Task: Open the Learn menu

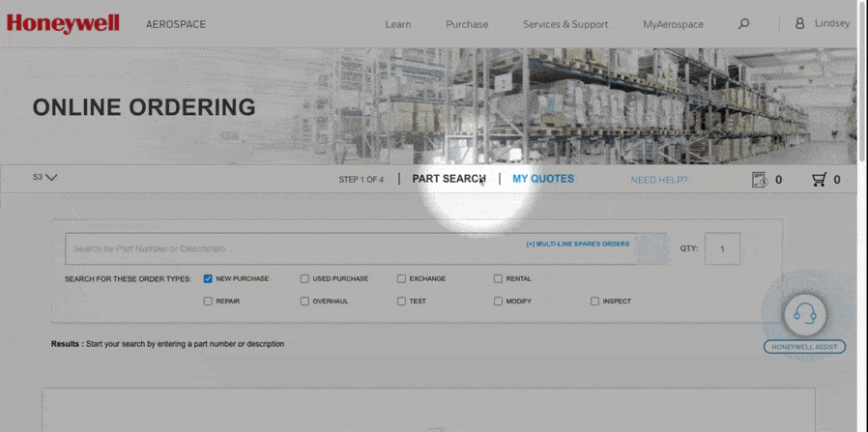Action: pos(398,24)
